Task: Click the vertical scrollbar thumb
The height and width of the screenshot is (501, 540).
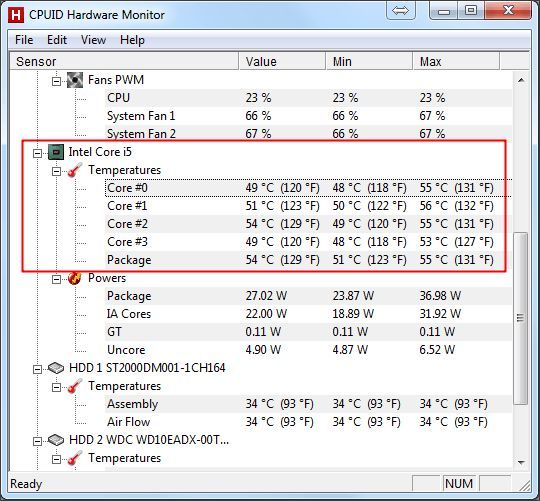Action: [521, 318]
